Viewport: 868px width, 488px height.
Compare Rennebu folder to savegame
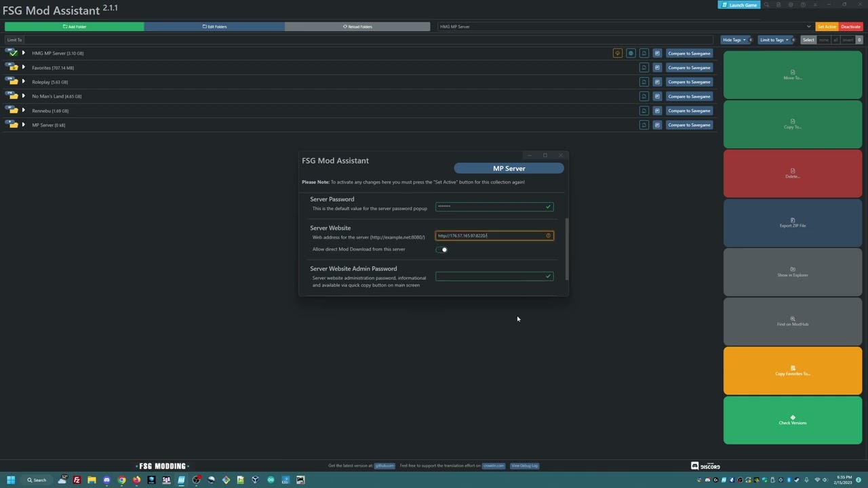(689, 110)
